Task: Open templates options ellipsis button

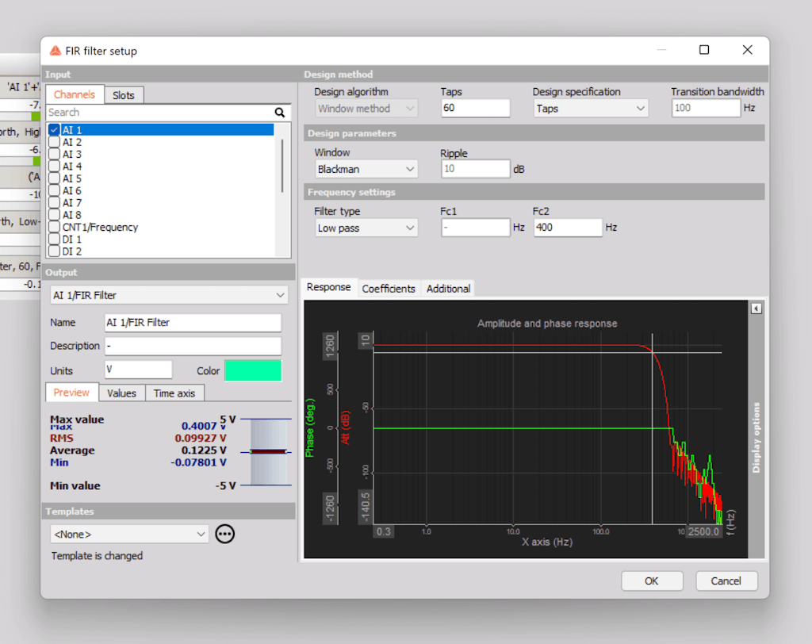Action: [225, 534]
